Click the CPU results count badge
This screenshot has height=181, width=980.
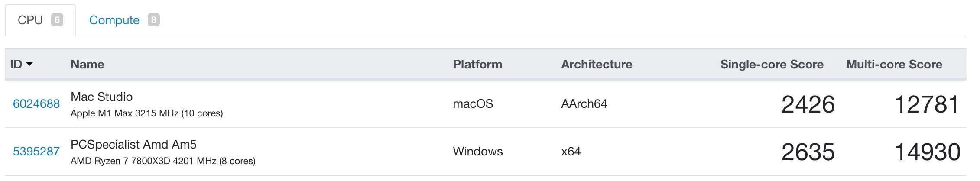pos(57,20)
